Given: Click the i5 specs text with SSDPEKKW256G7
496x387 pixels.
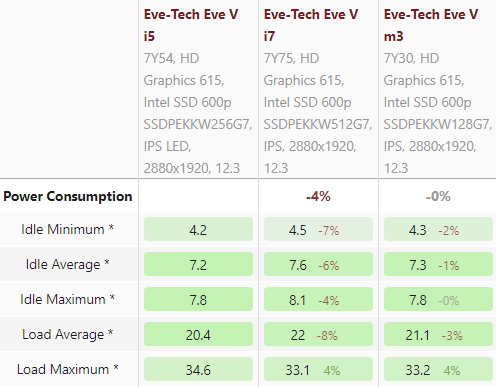Looking at the screenshot, I should point(198,113).
